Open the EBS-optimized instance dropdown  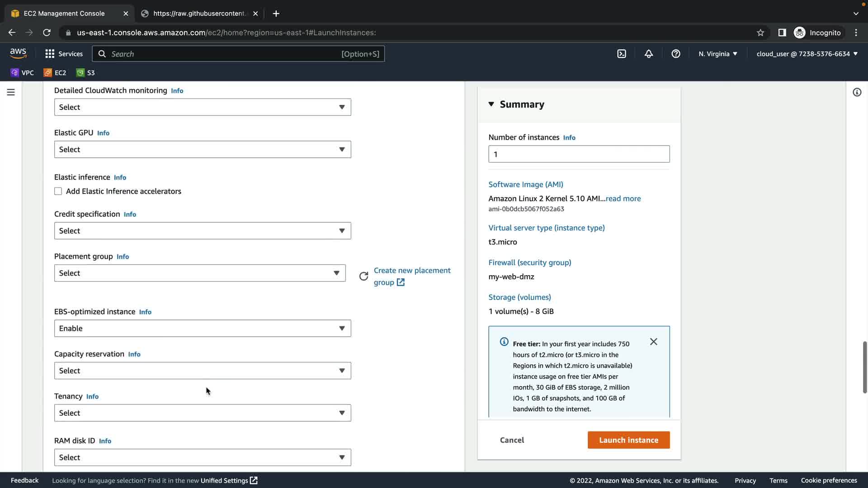pos(203,328)
